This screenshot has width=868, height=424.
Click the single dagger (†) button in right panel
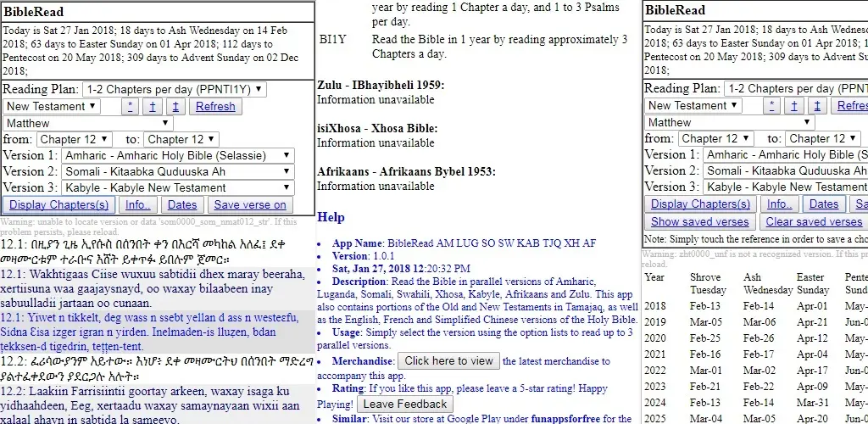(793, 106)
